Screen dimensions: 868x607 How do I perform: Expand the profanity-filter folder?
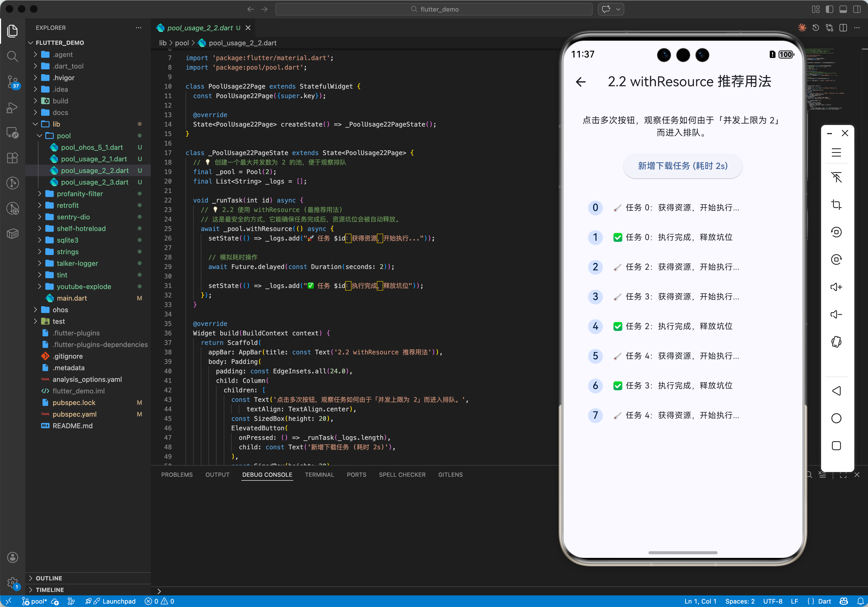coord(79,194)
